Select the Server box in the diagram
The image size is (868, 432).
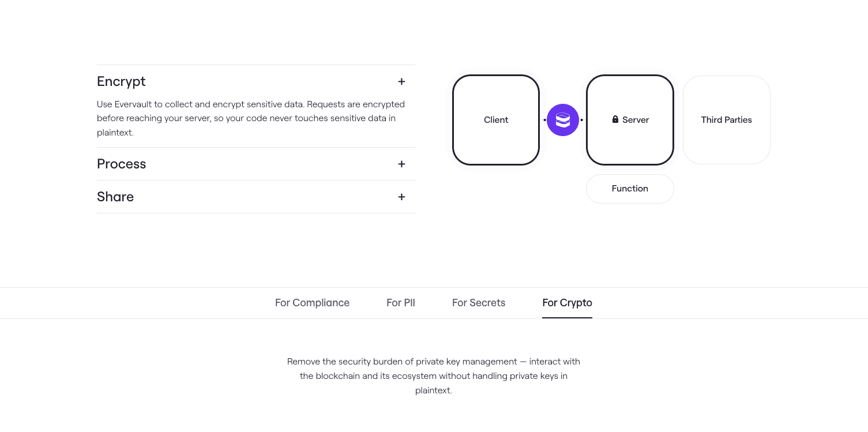tap(630, 120)
